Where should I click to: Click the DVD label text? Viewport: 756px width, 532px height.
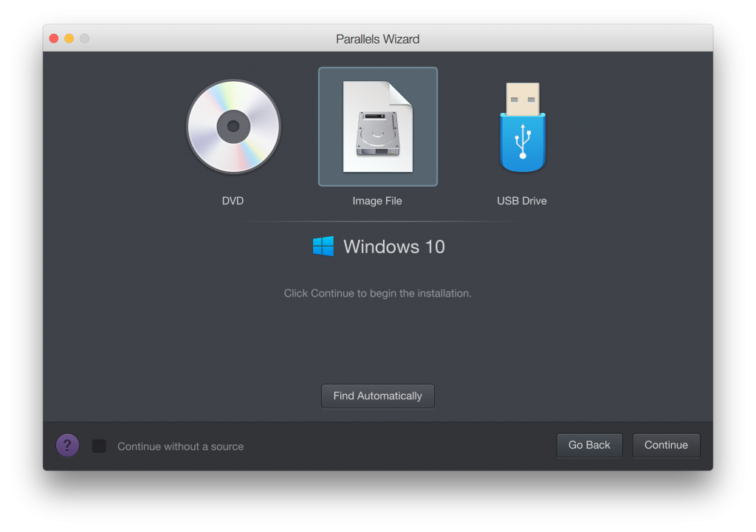point(233,200)
